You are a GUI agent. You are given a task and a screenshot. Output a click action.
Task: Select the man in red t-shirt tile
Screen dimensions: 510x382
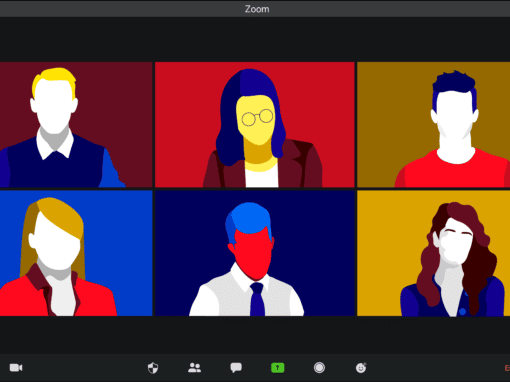433,125
